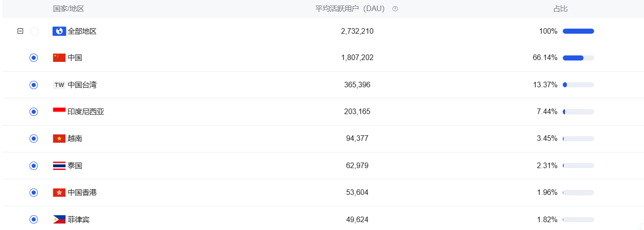
Task: Click the DAU help question mark icon
Action: tap(395, 9)
